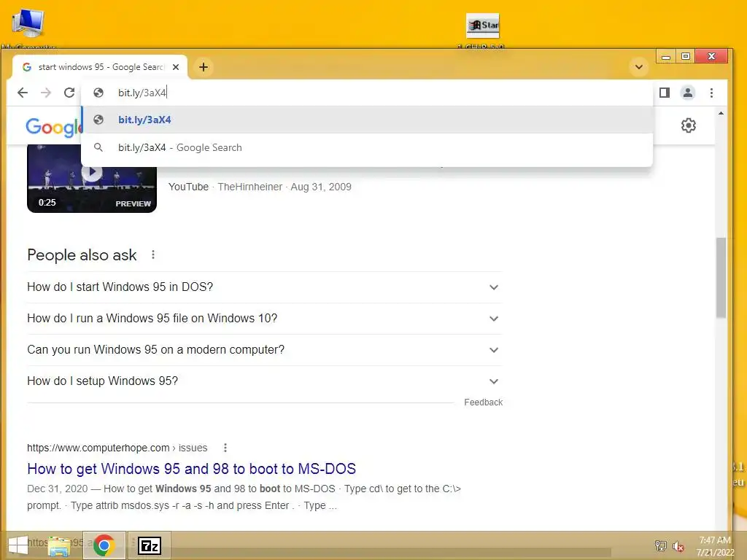Select 'bit.ly/3aX4 - Google Search' suggestion
The width and height of the screenshot is (747, 560).
pyautogui.click(x=367, y=147)
